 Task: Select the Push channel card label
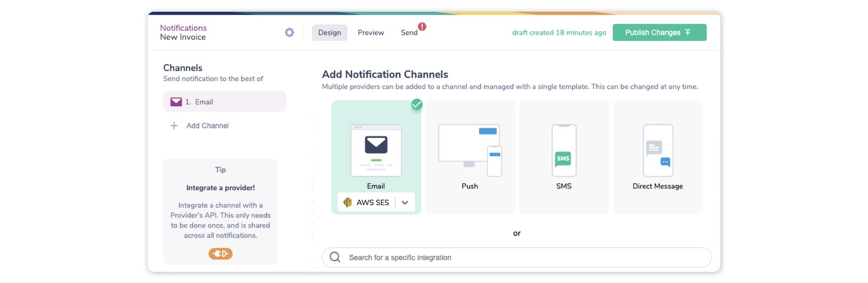click(x=470, y=186)
